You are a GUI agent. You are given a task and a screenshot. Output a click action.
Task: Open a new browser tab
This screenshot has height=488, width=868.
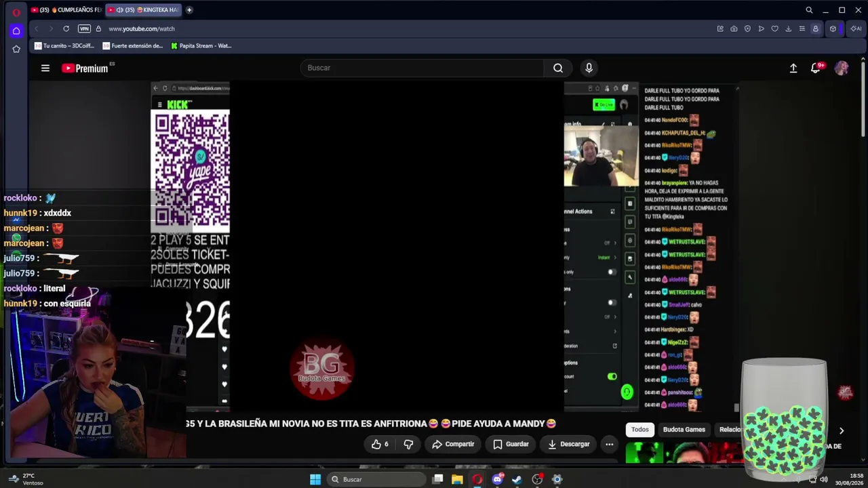(189, 10)
